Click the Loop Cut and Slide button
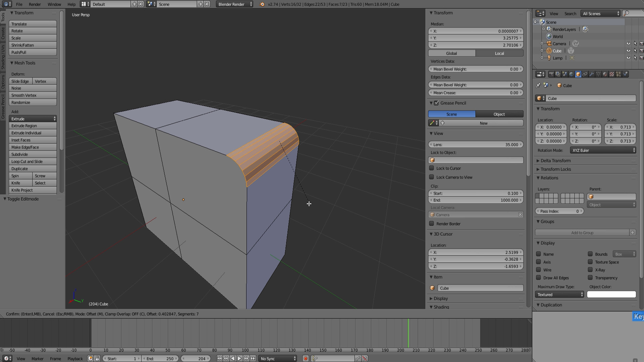 pos(33,162)
